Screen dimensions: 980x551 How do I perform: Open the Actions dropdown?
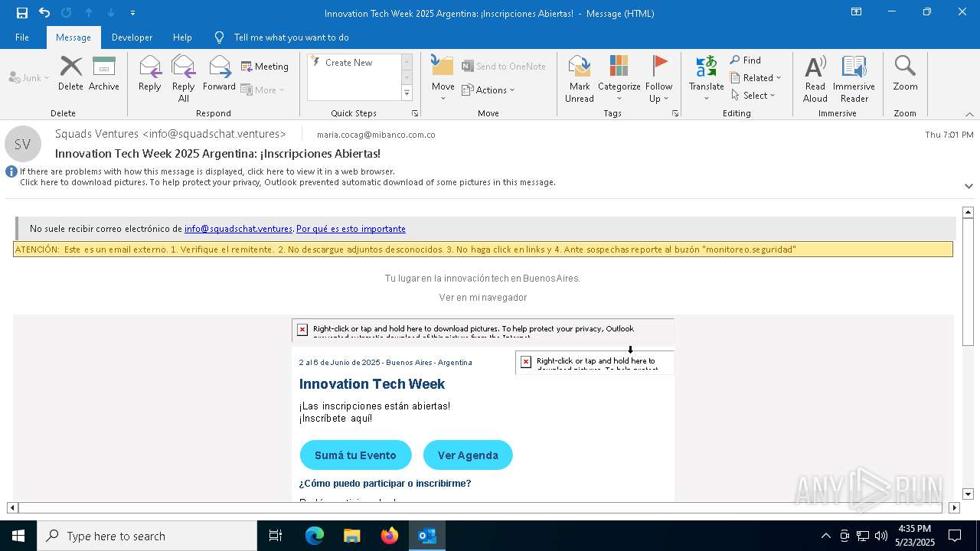point(488,90)
